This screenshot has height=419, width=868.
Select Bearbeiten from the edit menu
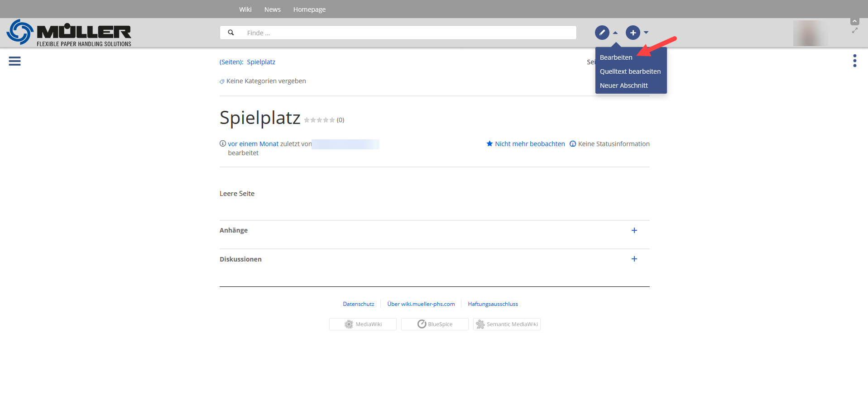[x=616, y=57]
